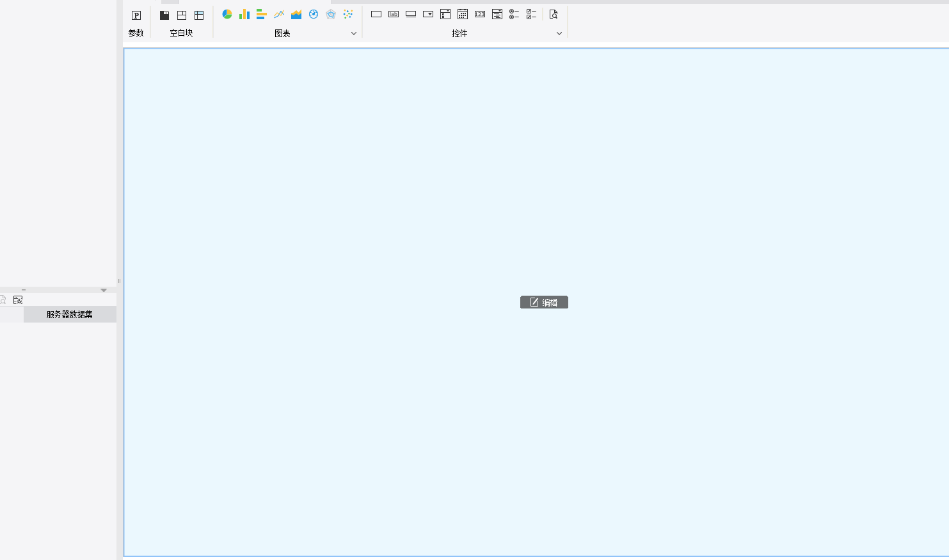Click the 参数 parameter P icon
Screen dimensions: 949x560
click(x=136, y=15)
